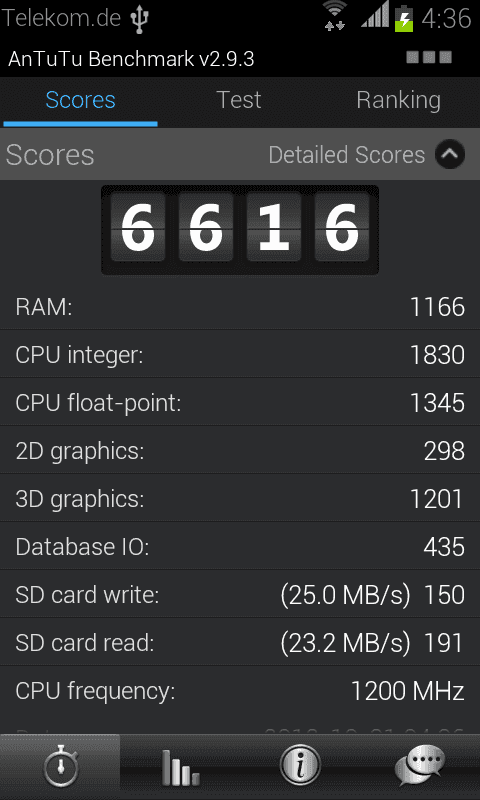This screenshot has width=480, height=800.
Task: Tap the three-square overflow menu icon
Action: point(429,57)
